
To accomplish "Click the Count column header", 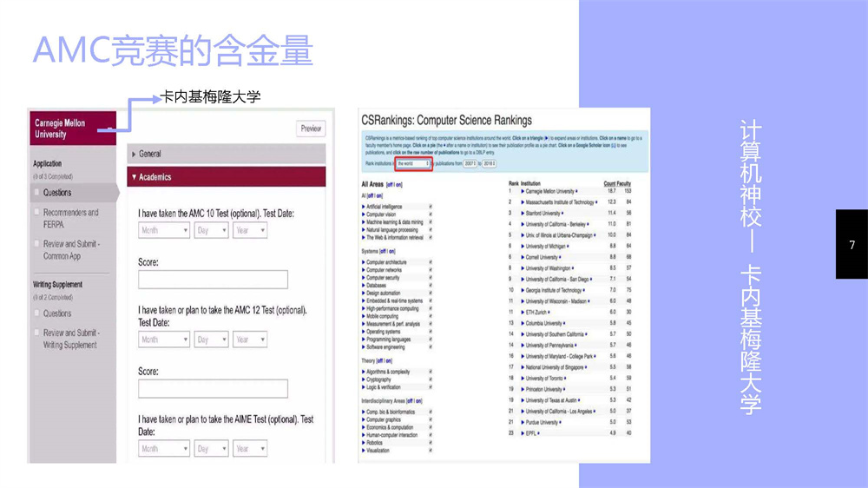I will tap(609, 183).
